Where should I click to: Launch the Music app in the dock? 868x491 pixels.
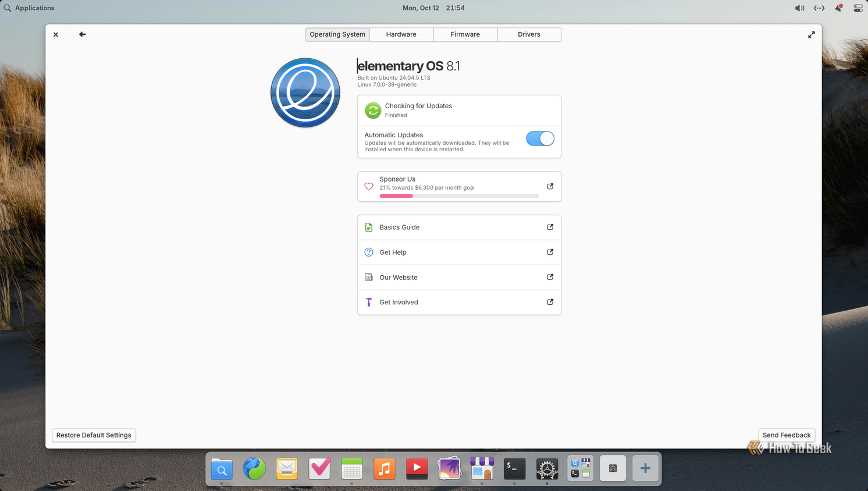point(385,468)
